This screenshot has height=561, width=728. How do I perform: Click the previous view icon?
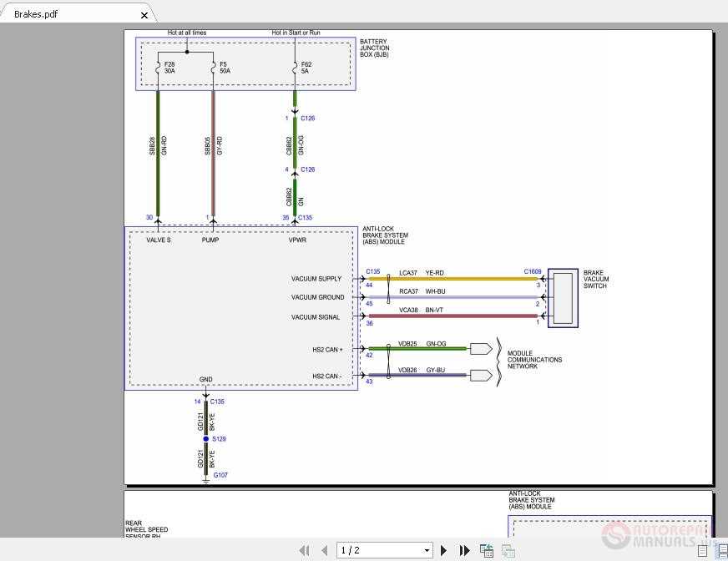tap(487, 551)
